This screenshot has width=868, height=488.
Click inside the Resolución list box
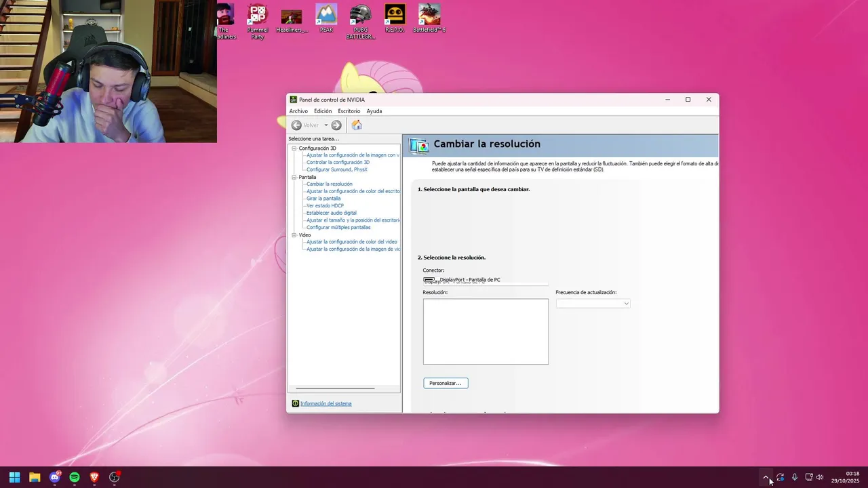click(x=486, y=331)
